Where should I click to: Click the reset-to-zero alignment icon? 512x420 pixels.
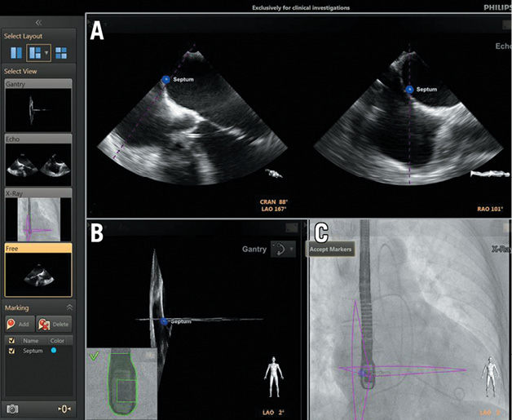point(64,408)
